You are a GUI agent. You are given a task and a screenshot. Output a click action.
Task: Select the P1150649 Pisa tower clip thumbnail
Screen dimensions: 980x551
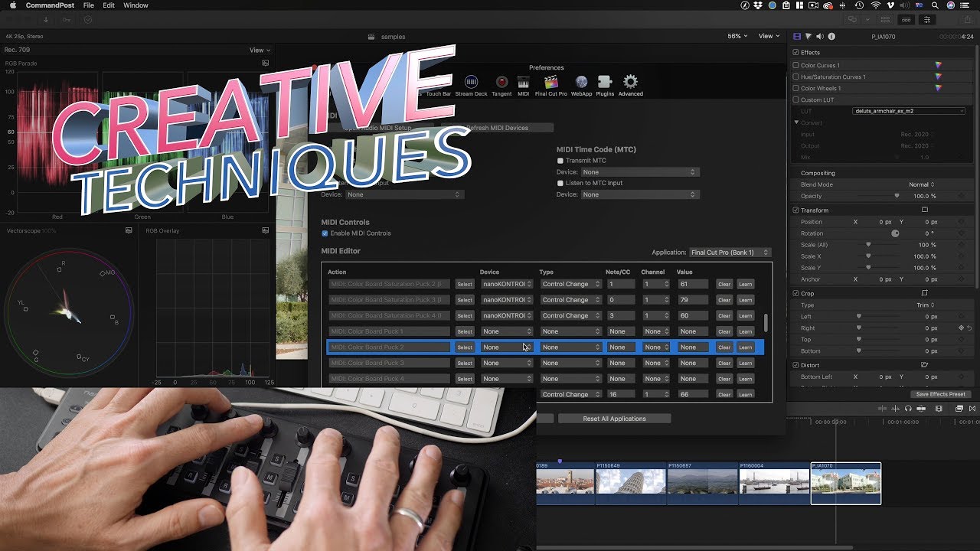pos(631,482)
